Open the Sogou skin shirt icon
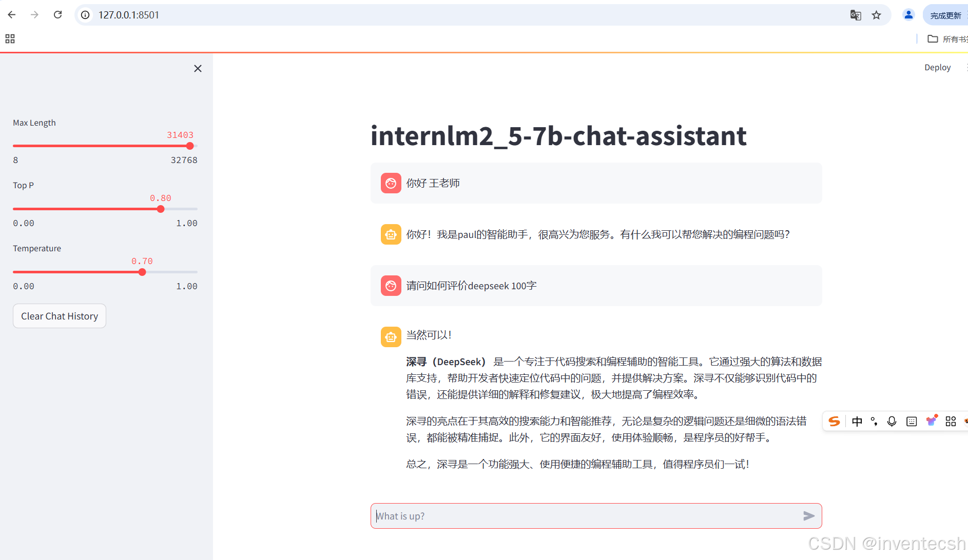 pos(932,421)
